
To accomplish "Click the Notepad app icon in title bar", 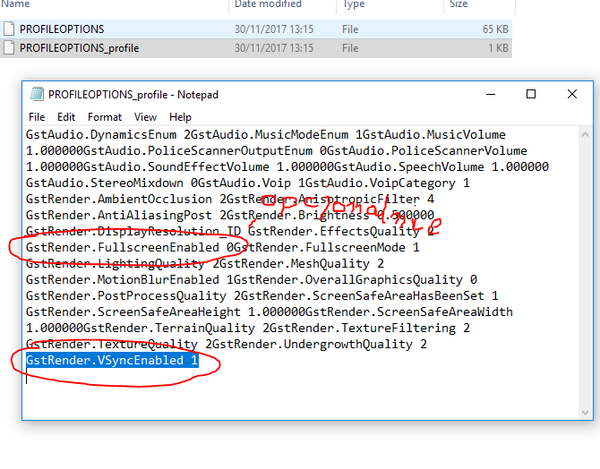I will 35,94.
